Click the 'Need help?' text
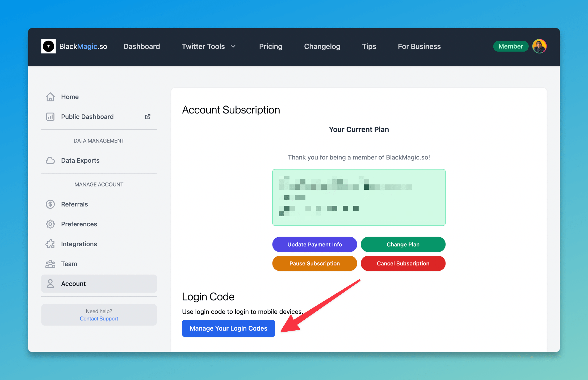The height and width of the screenshot is (380, 588). pyautogui.click(x=99, y=311)
